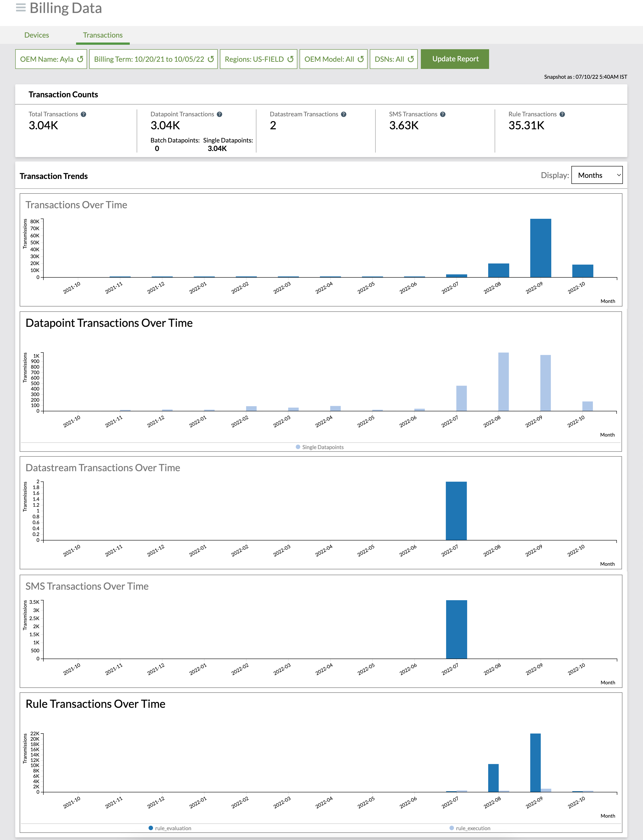Click the Update Report button
The width and height of the screenshot is (643, 840).
(455, 59)
